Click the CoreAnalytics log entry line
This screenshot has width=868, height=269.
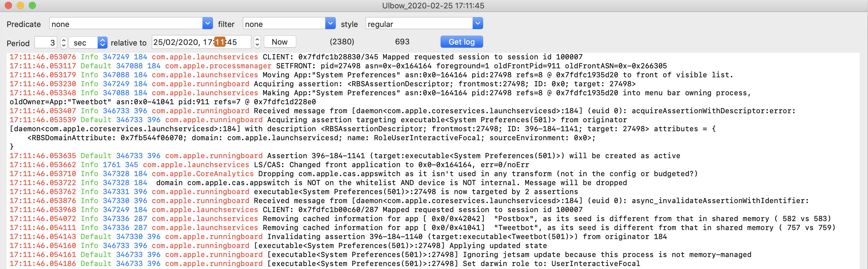(x=337, y=174)
